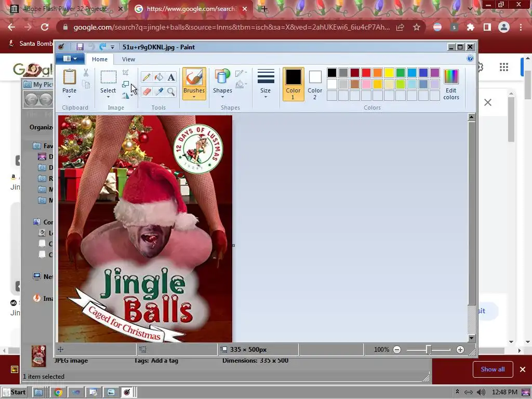532x399 pixels.
Task: Open a new Chrome tab
Action: 264,9
